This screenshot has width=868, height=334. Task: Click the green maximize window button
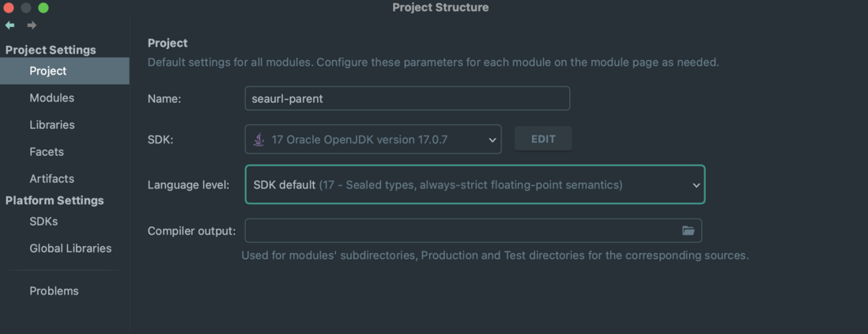43,8
